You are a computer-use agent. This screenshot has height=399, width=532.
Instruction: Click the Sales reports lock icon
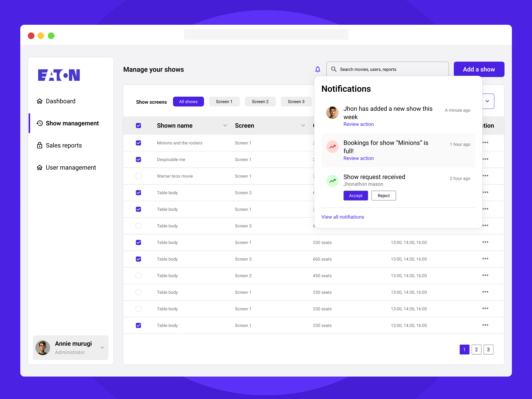coord(40,145)
